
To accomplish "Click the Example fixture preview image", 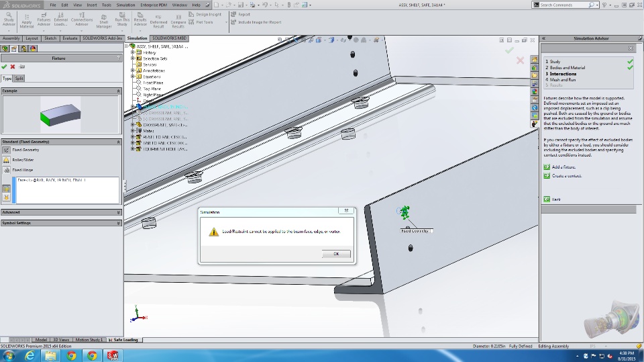I will click(60, 115).
